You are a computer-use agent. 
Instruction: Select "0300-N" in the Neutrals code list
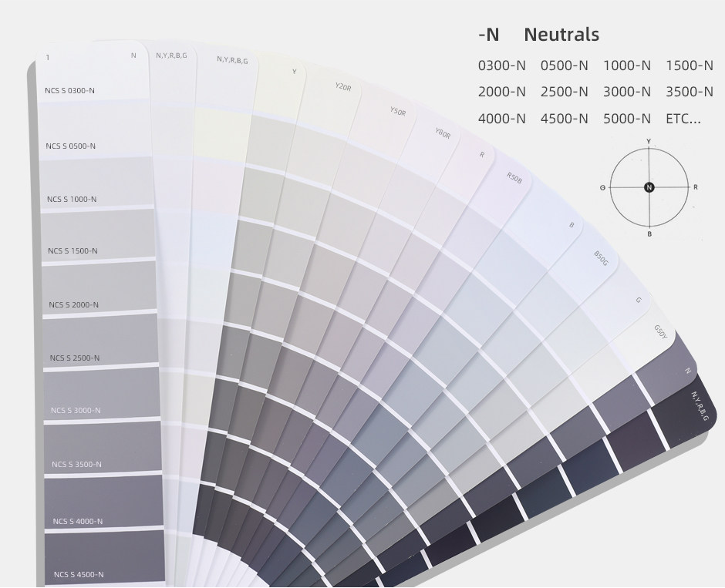click(501, 66)
